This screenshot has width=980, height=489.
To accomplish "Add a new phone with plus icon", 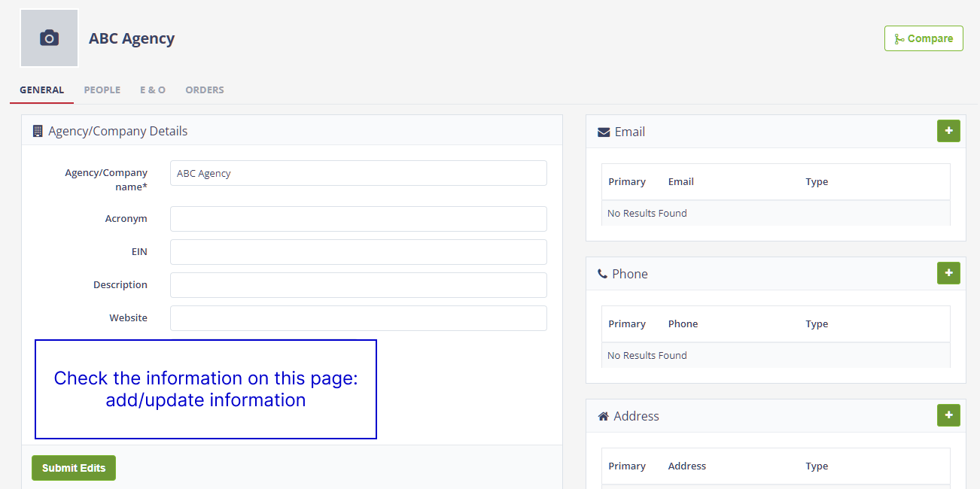I will (x=948, y=273).
